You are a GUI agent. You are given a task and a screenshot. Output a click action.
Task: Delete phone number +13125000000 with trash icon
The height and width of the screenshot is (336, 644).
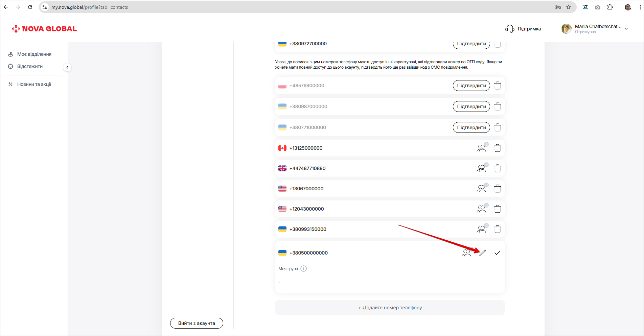click(x=498, y=148)
